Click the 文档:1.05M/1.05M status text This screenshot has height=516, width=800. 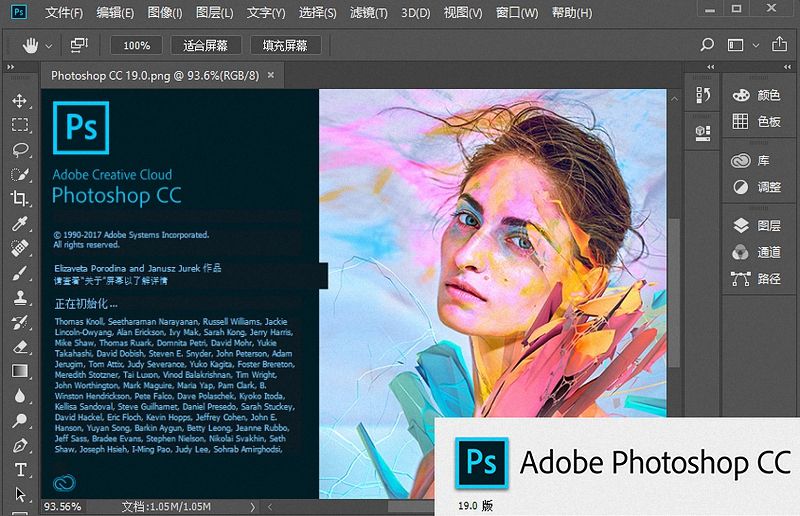pos(166,506)
